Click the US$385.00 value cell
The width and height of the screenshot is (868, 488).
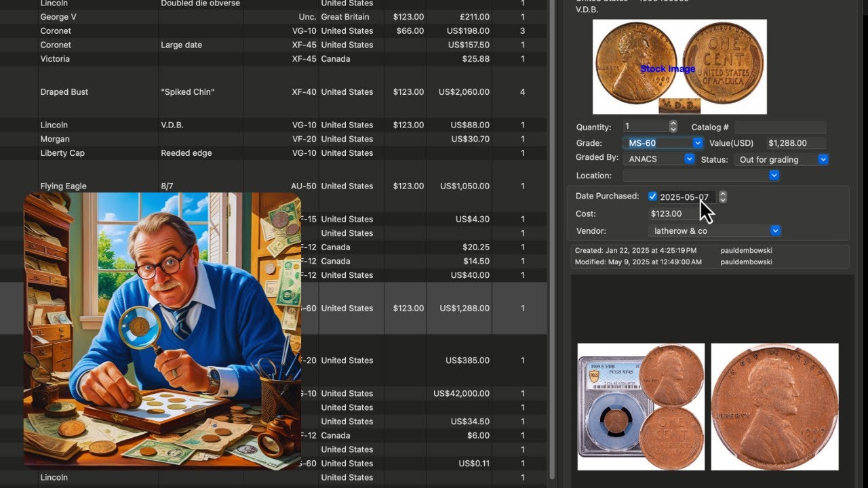pyautogui.click(x=467, y=361)
